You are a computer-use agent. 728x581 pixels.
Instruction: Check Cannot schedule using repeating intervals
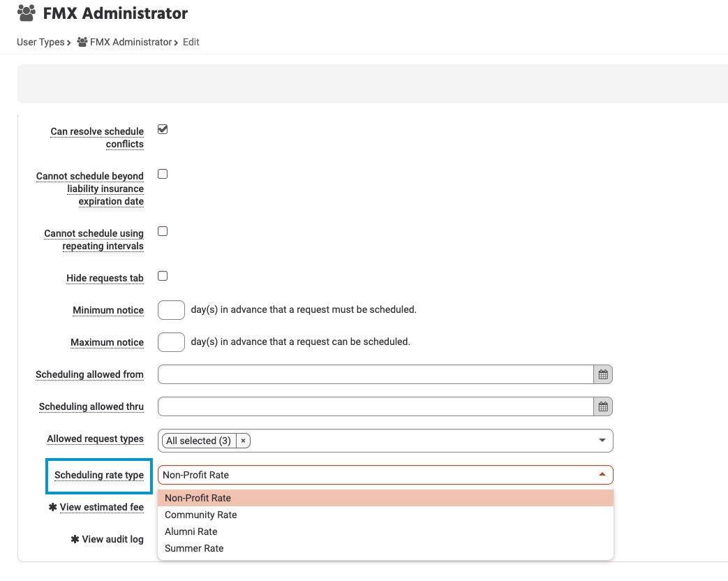pyautogui.click(x=162, y=231)
